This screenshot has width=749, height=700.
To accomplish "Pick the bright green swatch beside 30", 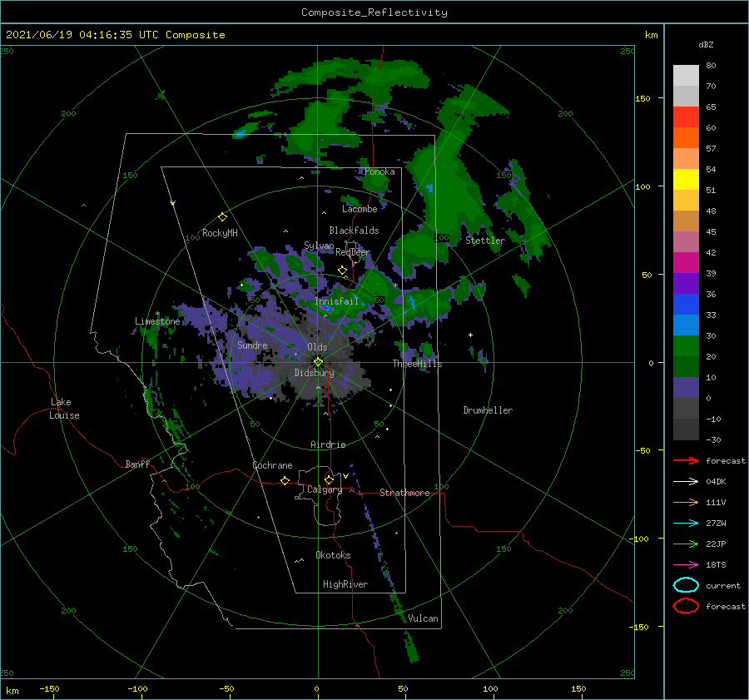I will [686, 346].
